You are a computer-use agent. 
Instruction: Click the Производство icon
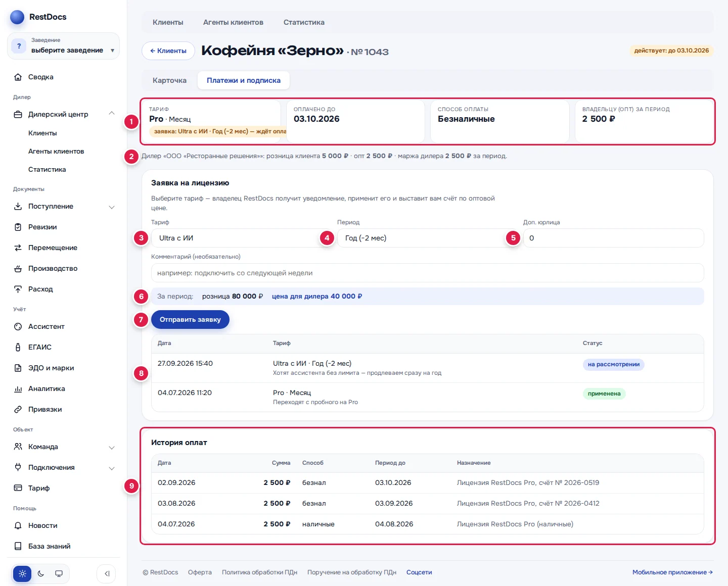click(x=18, y=269)
